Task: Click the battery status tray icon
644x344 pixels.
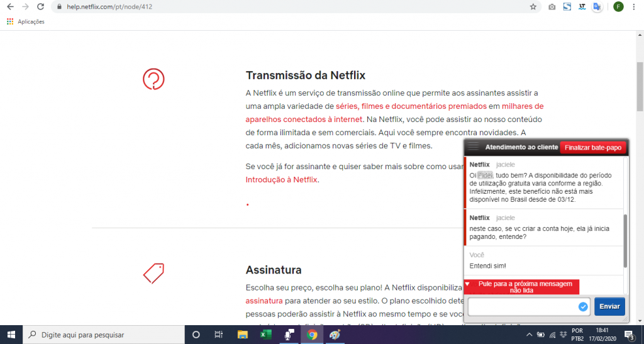Action: click(540, 335)
